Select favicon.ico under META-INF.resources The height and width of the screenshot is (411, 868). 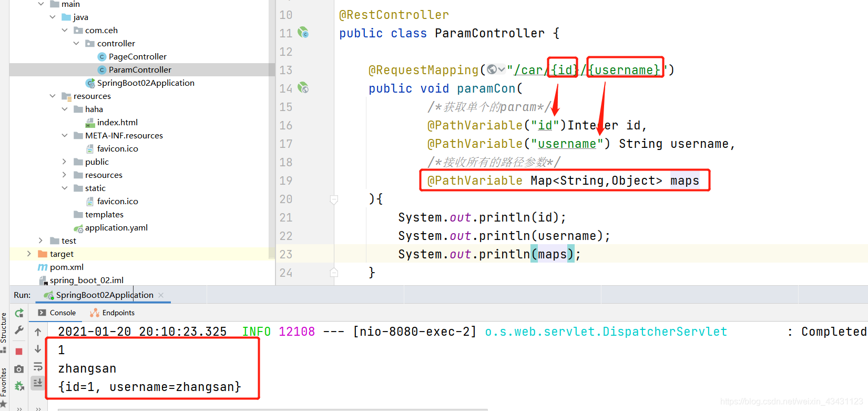click(117, 148)
